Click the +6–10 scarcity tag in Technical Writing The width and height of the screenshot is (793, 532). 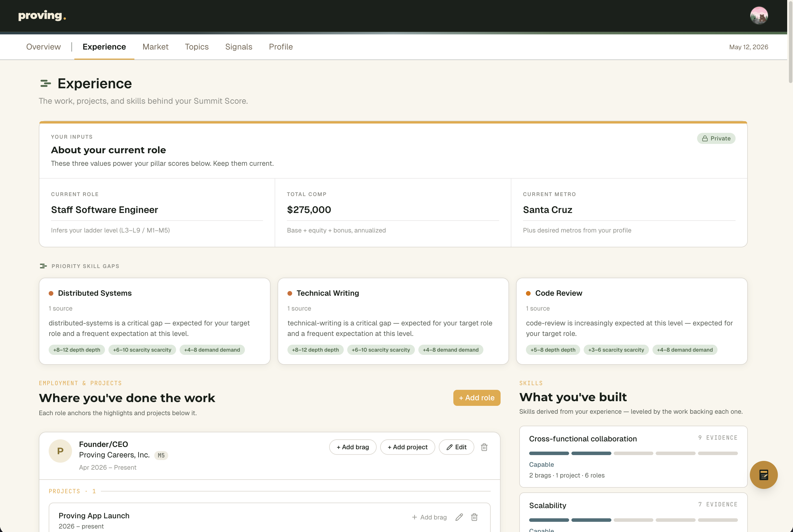[x=380, y=350]
